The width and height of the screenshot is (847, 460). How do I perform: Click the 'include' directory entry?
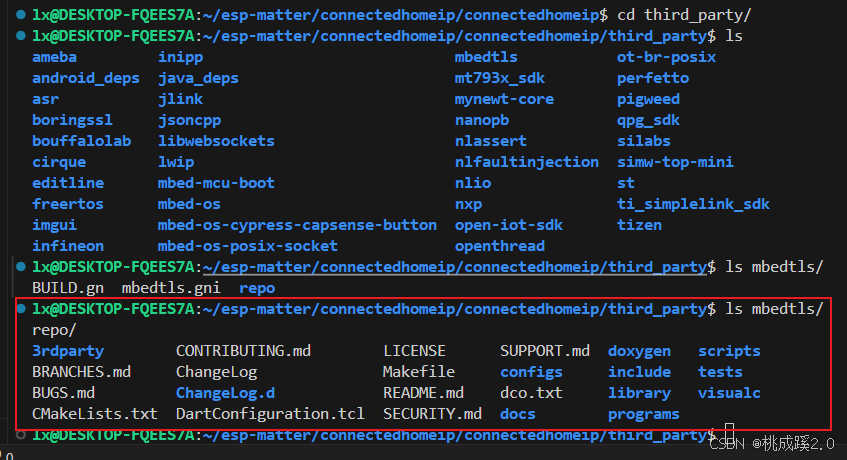(640, 373)
